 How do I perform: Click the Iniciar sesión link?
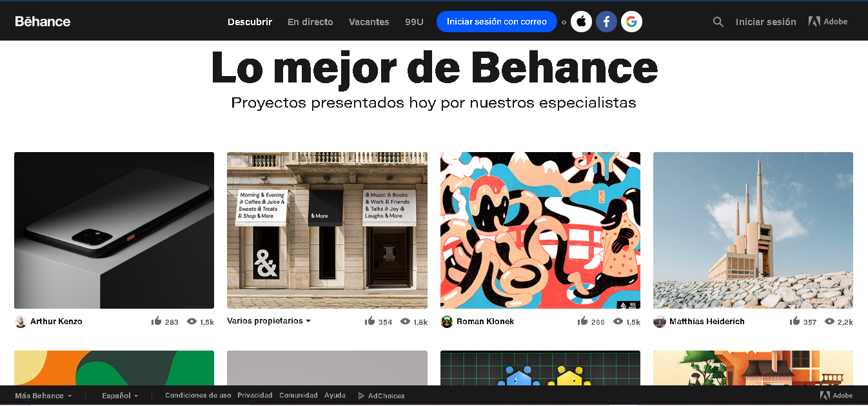point(765,22)
